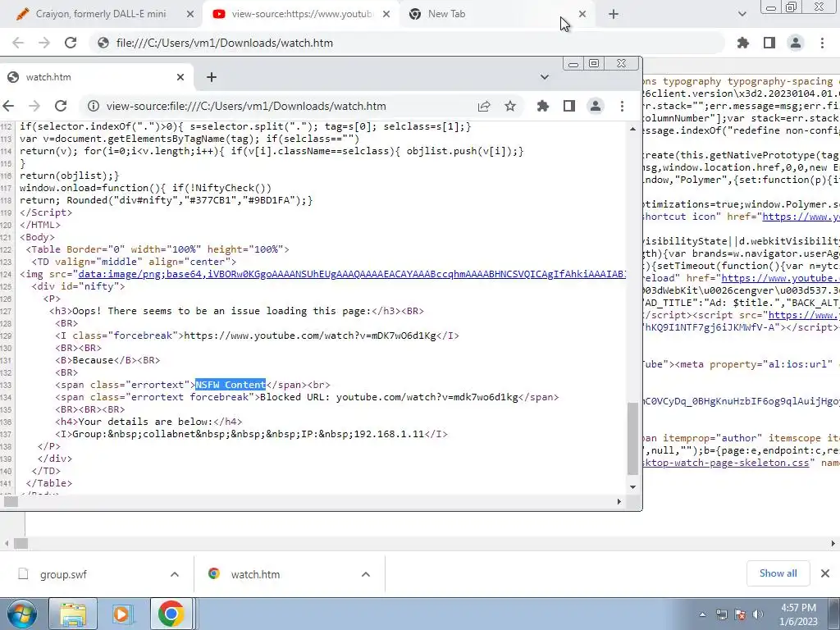Close the watch.htm tab
The width and height of the screenshot is (840, 630).
click(180, 77)
